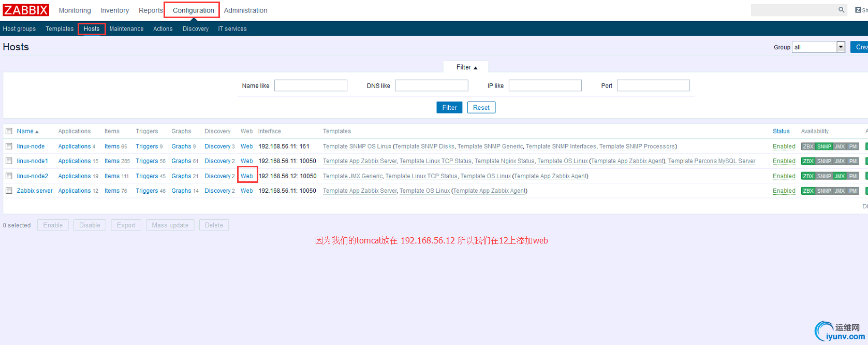Open the Configuration menu

click(193, 10)
